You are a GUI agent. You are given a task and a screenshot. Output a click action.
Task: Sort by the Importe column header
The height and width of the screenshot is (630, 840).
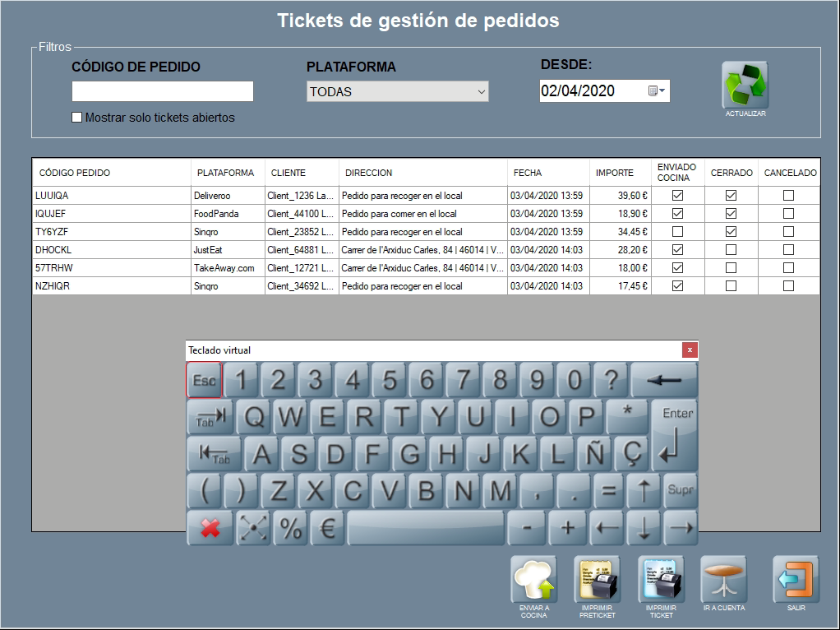click(x=615, y=173)
